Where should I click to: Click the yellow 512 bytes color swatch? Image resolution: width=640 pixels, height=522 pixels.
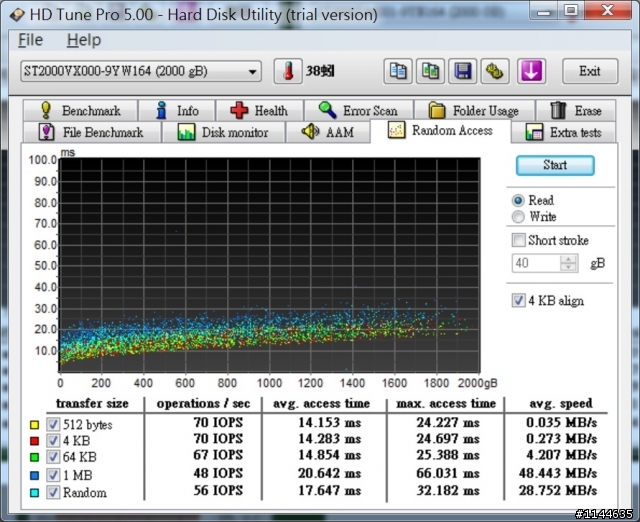(x=34, y=425)
